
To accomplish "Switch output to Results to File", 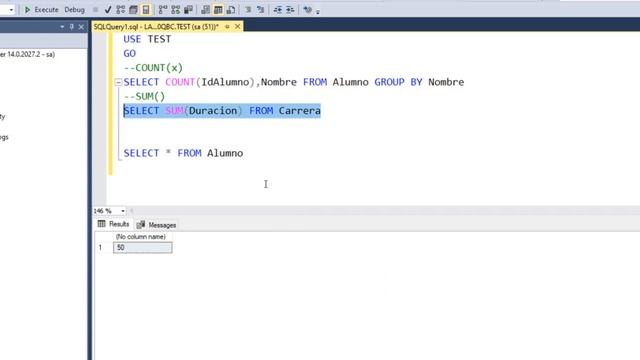I will tap(231, 9).
